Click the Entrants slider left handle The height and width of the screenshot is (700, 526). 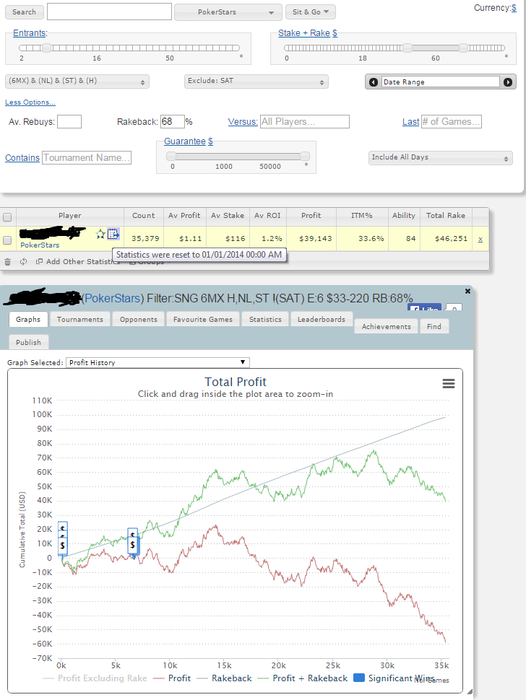[46, 48]
